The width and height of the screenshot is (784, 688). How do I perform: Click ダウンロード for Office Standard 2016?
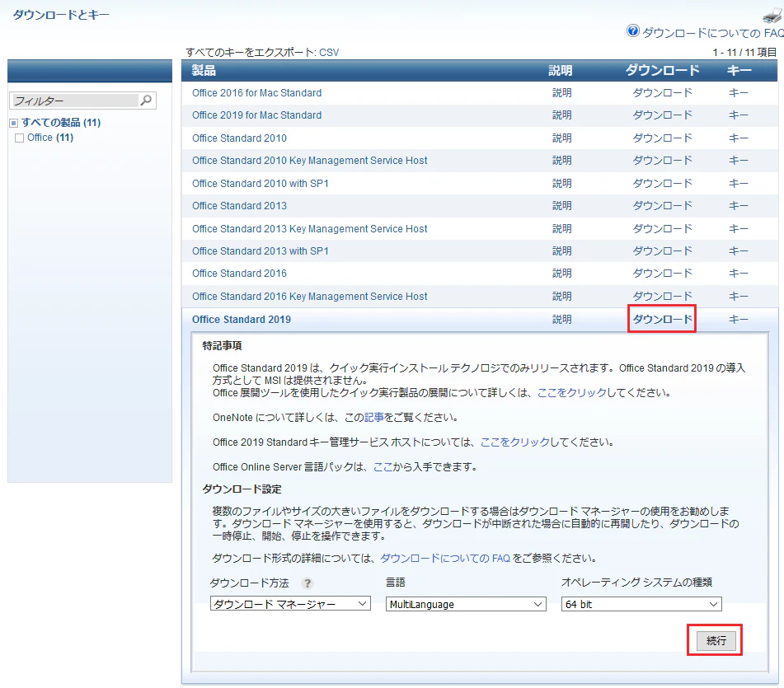pyautogui.click(x=662, y=274)
